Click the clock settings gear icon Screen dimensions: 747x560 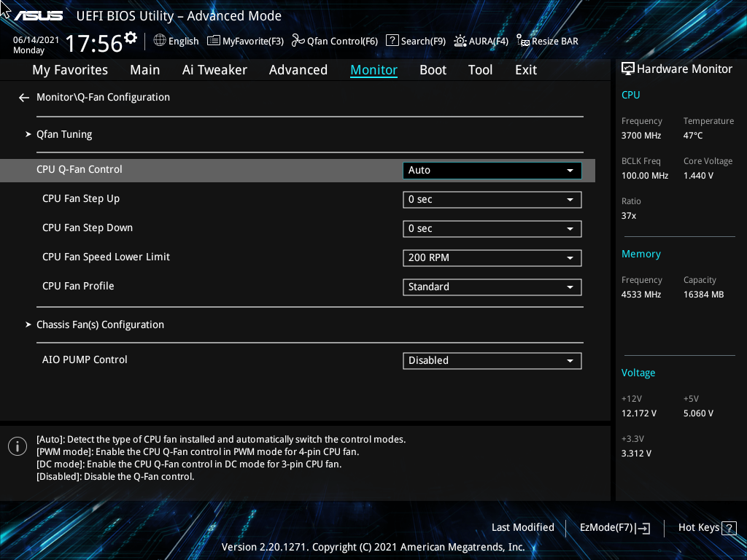[131, 37]
